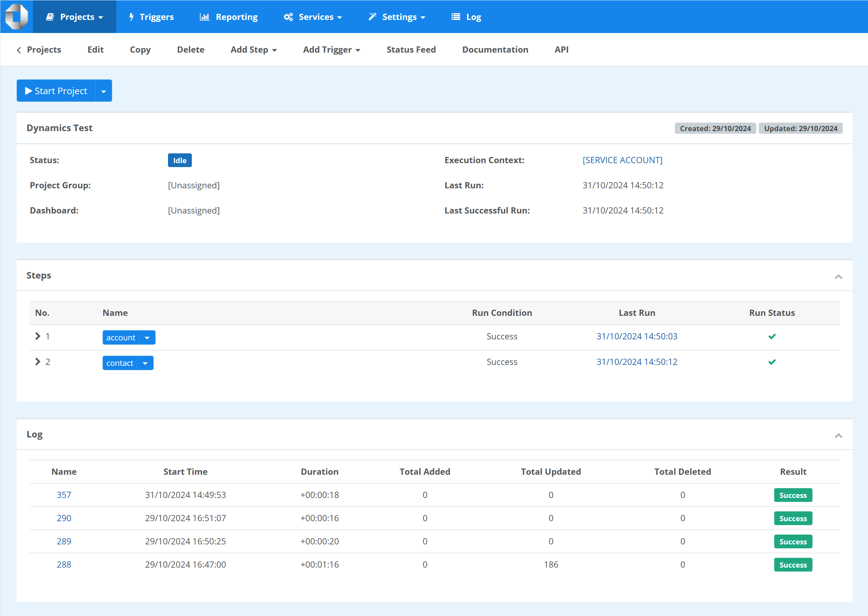The image size is (868, 616).
Task: Click the Status Feed tab item
Action: tap(412, 49)
